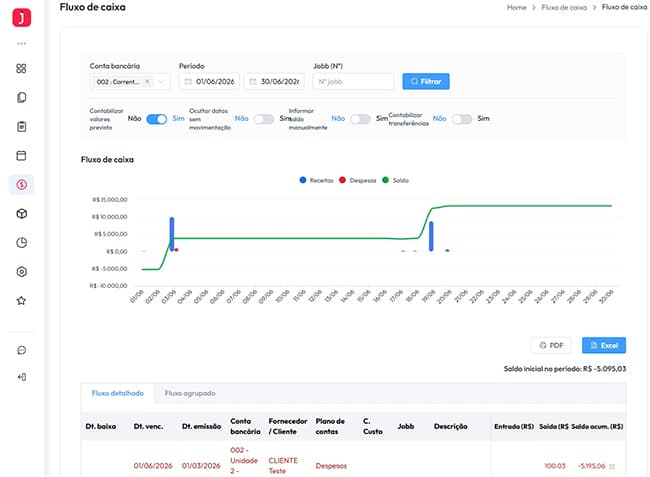
Task: Clear the selected bank account with x
Action: point(147,82)
